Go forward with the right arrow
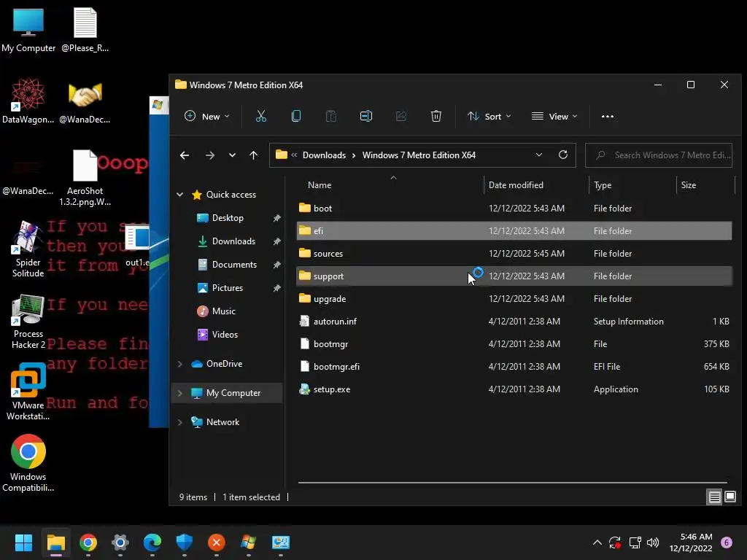The height and width of the screenshot is (560, 747). click(209, 155)
